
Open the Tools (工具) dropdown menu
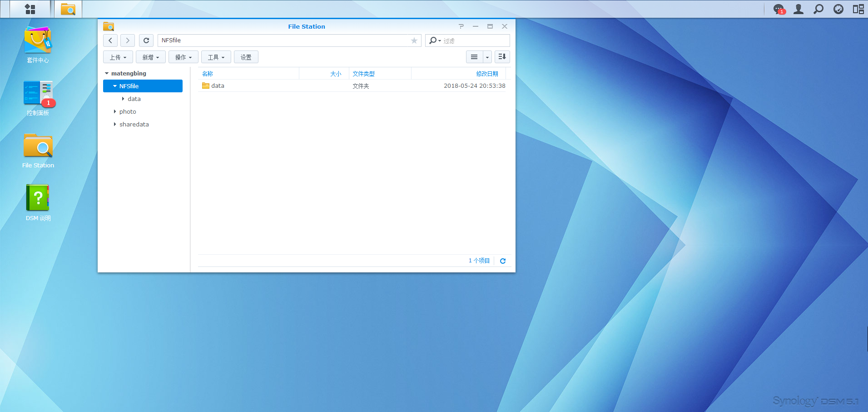pyautogui.click(x=216, y=57)
